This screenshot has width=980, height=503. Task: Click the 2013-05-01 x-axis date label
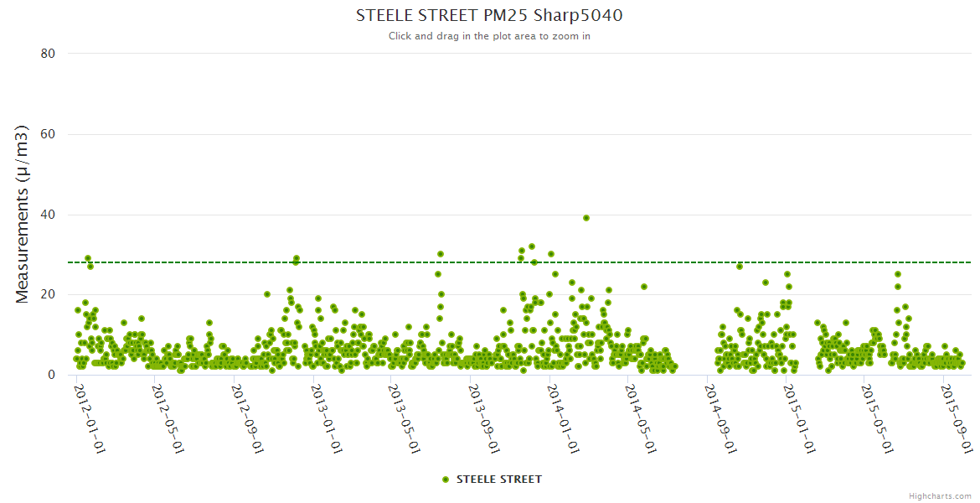click(402, 418)
